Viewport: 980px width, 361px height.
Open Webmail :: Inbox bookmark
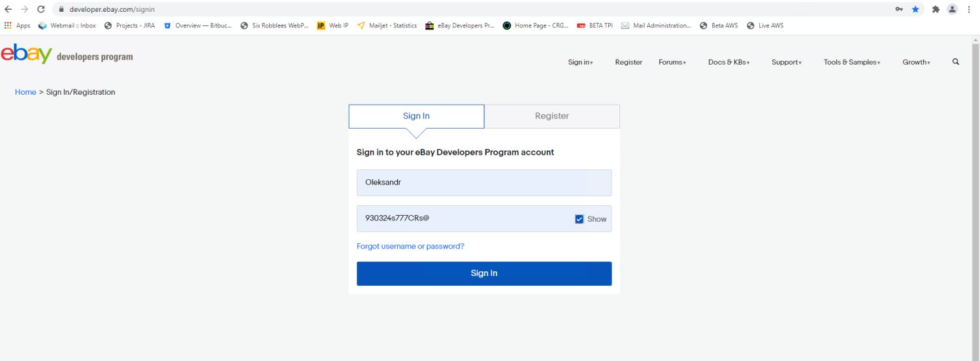pos(67,26)
